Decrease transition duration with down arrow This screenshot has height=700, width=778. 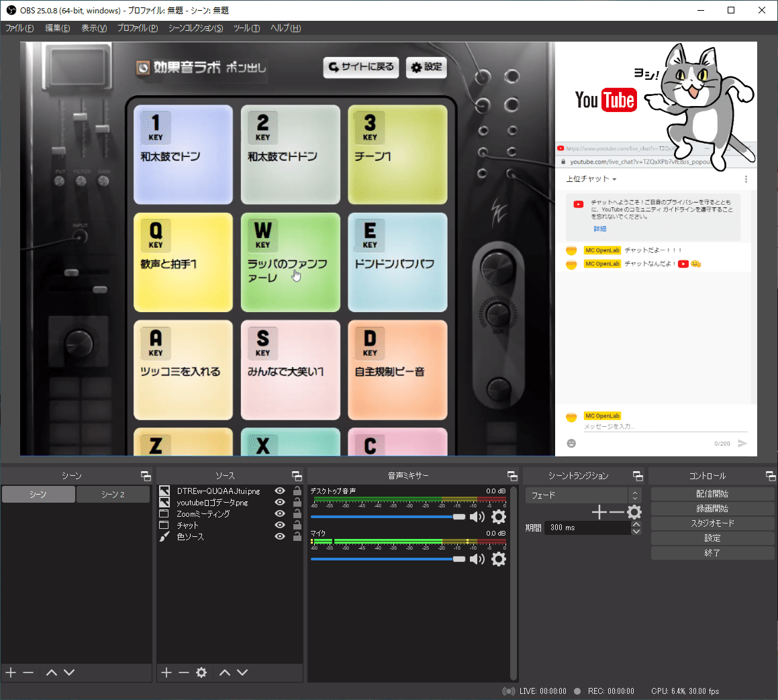click(x=636, y=532)
